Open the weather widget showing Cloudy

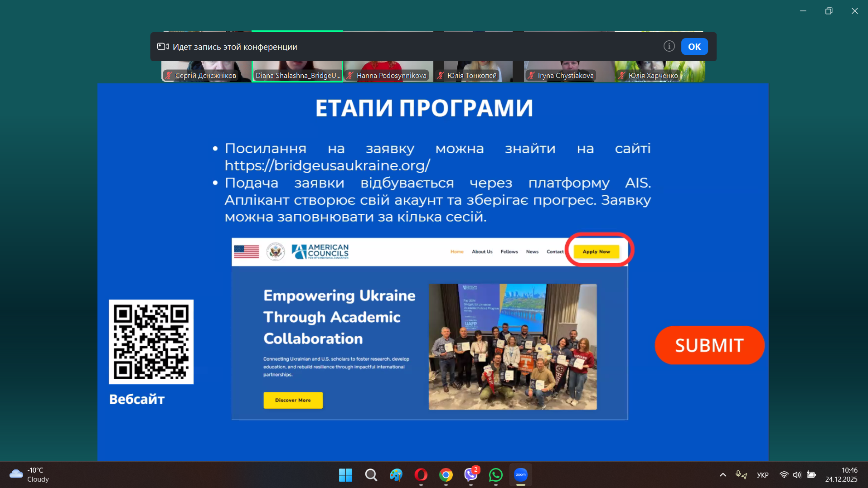[x=29, y=475]
